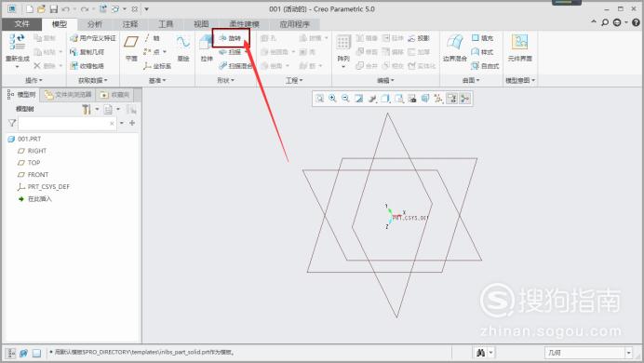Open the Surfaces (曲面) group dropdown
This screenshot has width=644, height=363.
click(x=471, y=80)
